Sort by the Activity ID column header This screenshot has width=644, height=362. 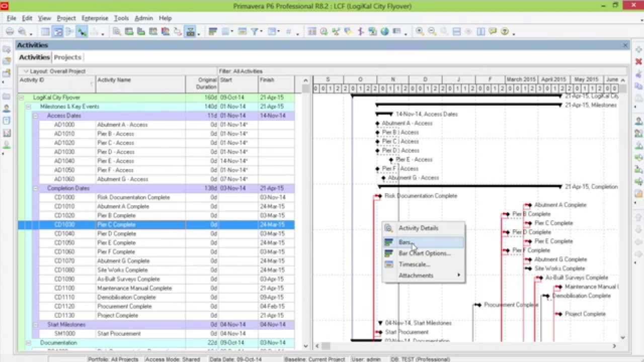[57, 84]
